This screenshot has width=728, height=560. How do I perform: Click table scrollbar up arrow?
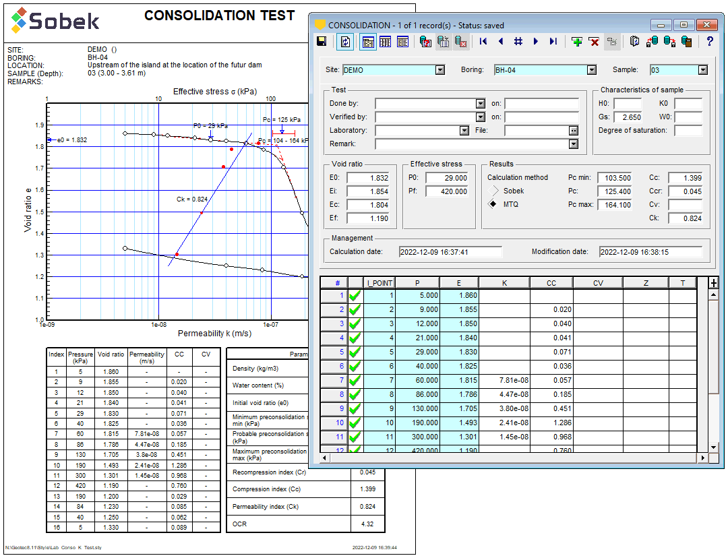(714, 295)
